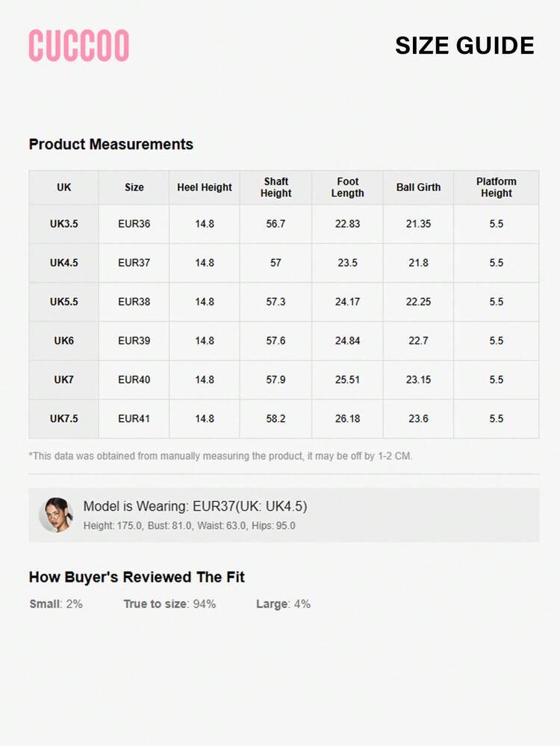Select the Heel Height column header
The width and height of the screenshot is (560, 746).
(x=205, y=187)
